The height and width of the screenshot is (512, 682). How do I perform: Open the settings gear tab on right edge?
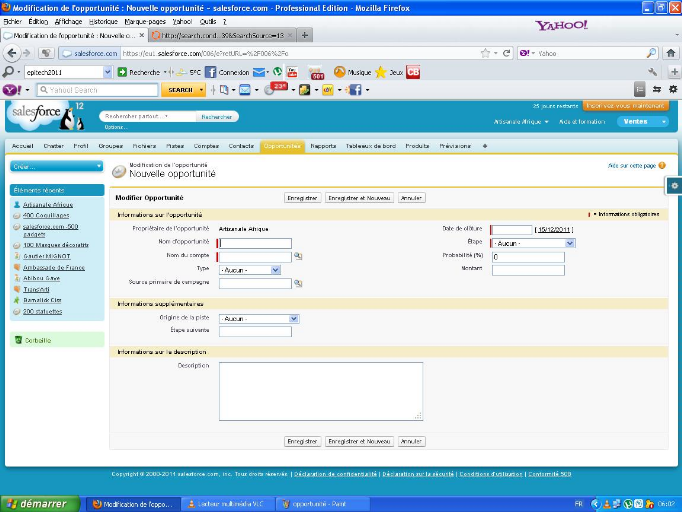674,186
